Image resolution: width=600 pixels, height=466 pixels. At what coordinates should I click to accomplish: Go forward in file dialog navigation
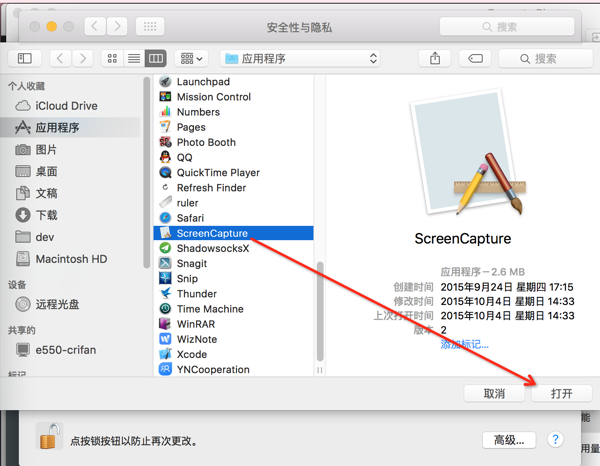coord(82,59)
